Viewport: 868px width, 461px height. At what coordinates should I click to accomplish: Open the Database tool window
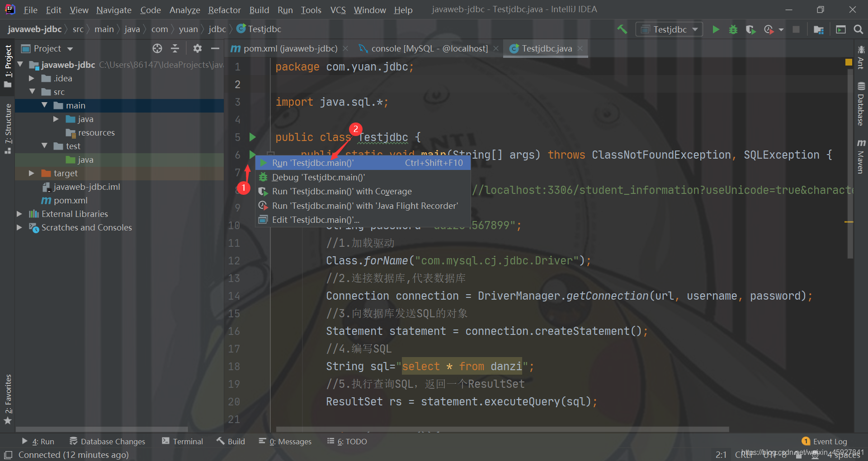[861, 104]
